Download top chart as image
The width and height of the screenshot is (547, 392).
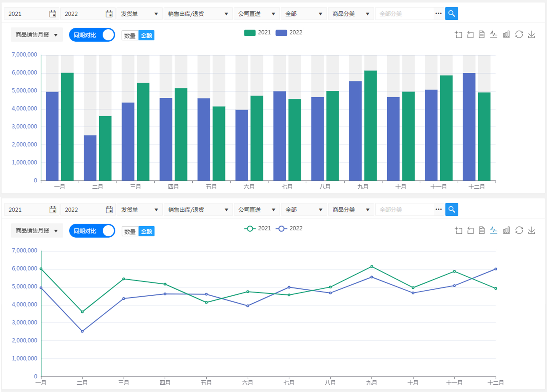click(531, 34)
